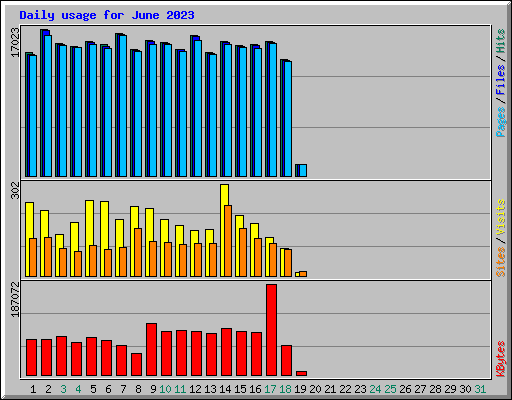Click the blue Files legend label

(500, 80)
